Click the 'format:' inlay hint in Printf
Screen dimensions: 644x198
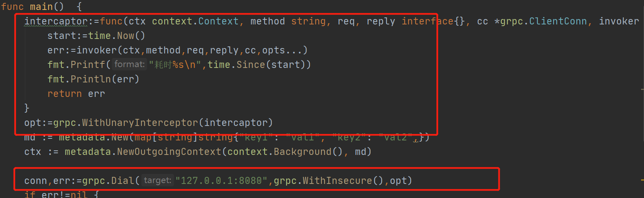coord(129,64)
